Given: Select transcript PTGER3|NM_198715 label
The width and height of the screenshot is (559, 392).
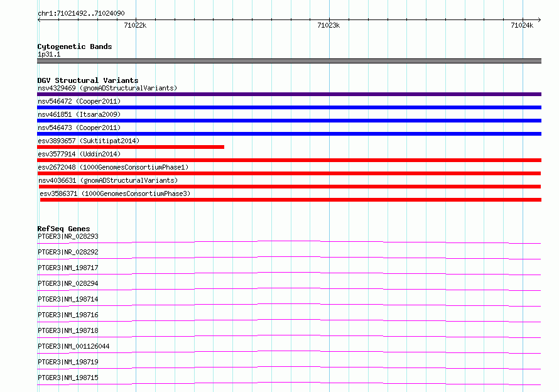Looking at the screenshot, I should (68, 378).
